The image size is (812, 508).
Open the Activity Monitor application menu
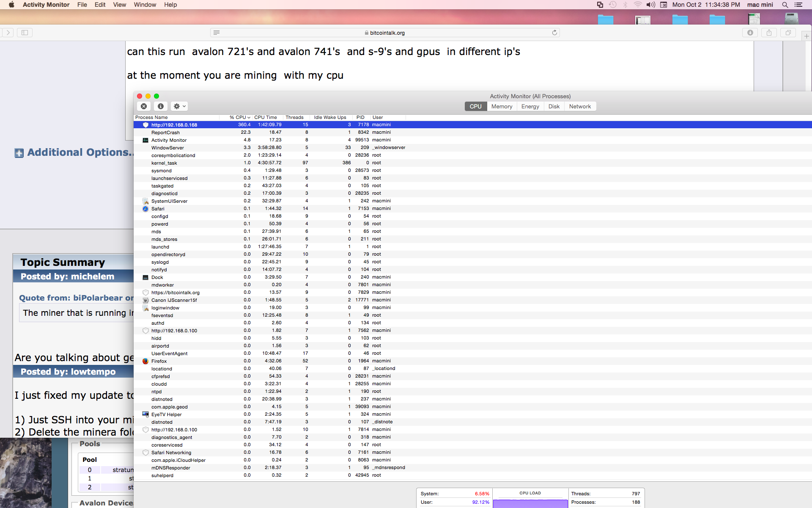pyautogui.click(x=46, y=5)
